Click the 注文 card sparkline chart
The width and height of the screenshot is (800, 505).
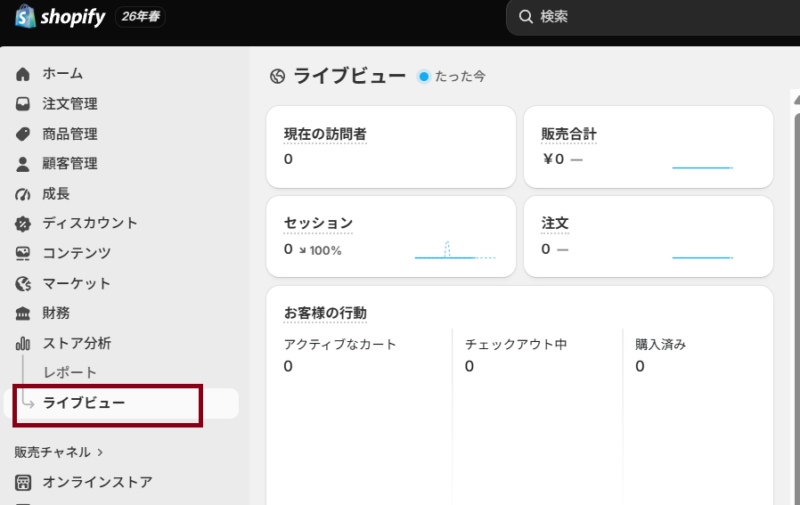point(703,258)
